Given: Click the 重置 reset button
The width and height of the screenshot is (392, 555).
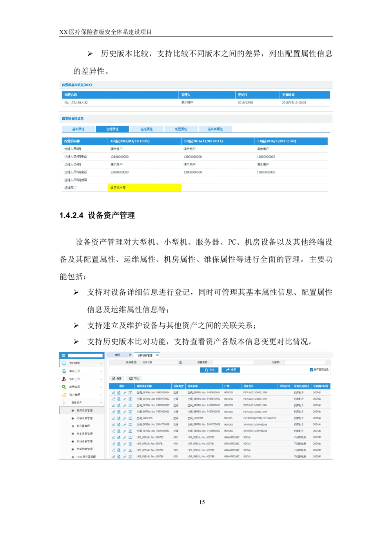Looking at the screenshot, I should (x=230, y=370).
